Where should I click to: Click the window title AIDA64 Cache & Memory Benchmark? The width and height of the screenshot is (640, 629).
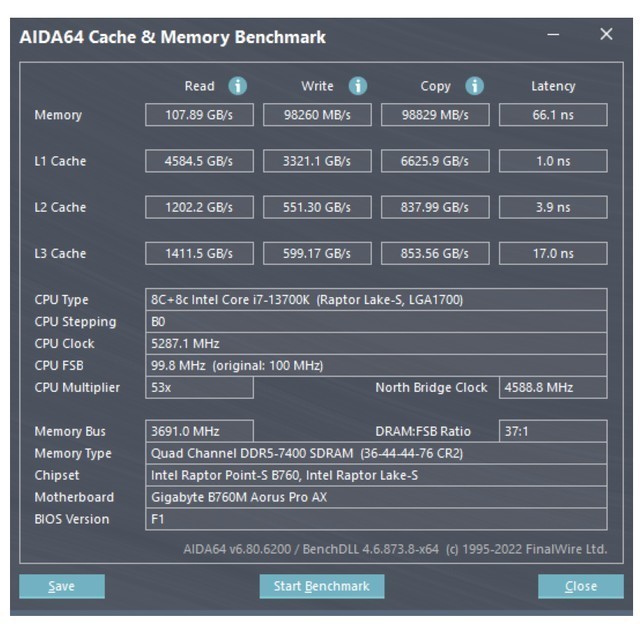pyautogui.click(x=172, y=37)
